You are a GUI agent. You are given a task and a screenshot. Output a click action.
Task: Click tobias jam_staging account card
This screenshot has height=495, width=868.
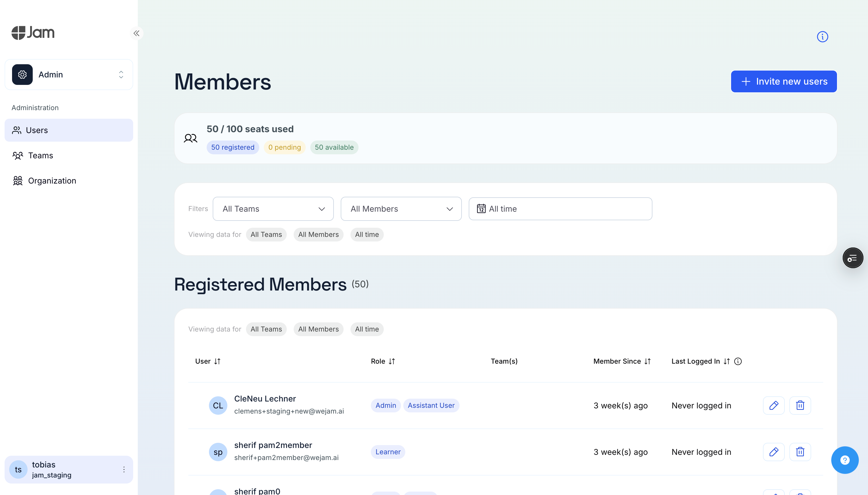pyautogui.click(x=69, y=469)
